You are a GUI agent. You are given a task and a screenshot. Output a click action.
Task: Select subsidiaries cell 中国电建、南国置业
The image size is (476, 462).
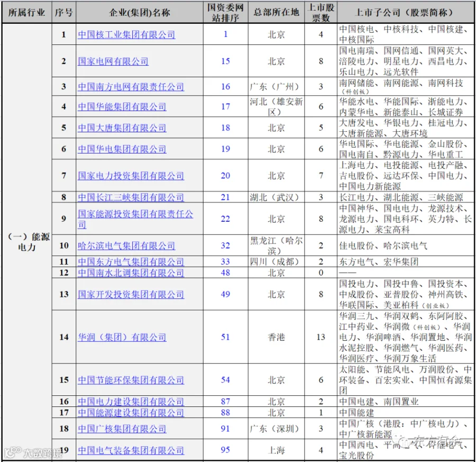tap(406, 402)
